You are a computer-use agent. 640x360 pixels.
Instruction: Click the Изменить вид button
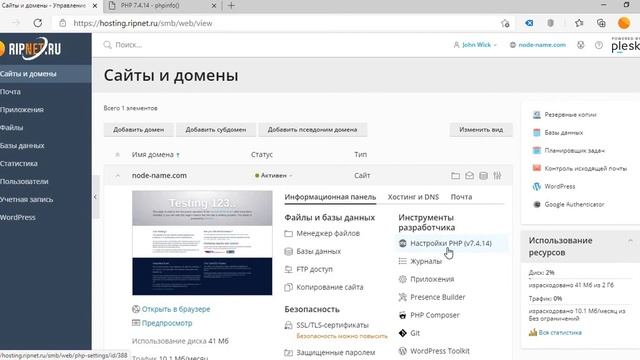[x=481, y=129]
